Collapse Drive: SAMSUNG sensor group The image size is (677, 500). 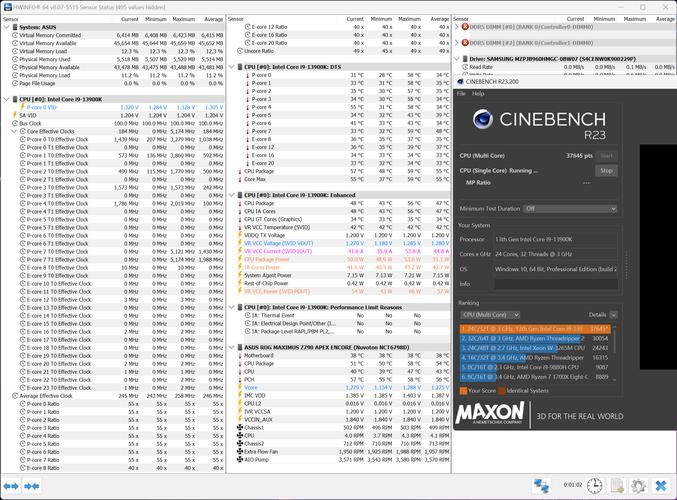click(457, 59)
